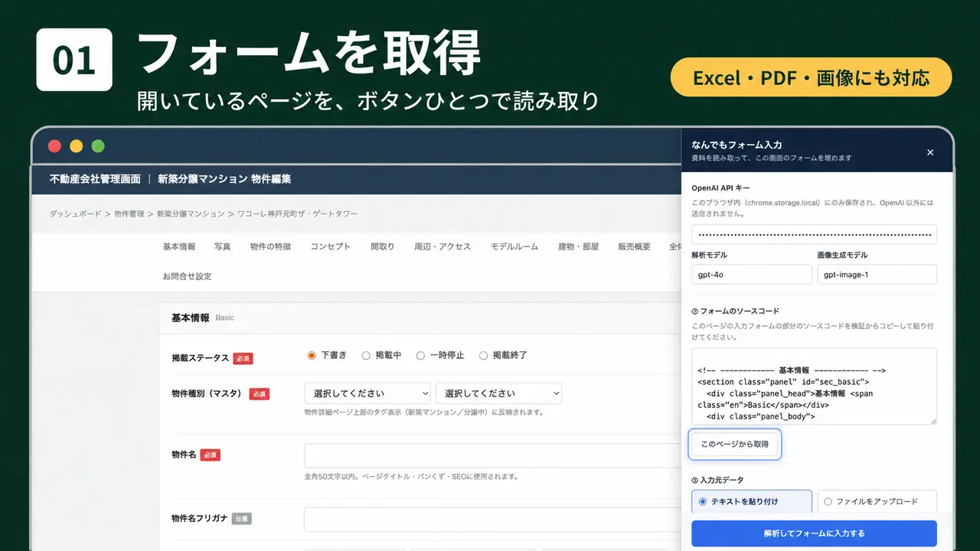This screenshot has width=980, height=551.
Task: Click the OpenAI API キー password field
Action: click(x=814, y=234)
